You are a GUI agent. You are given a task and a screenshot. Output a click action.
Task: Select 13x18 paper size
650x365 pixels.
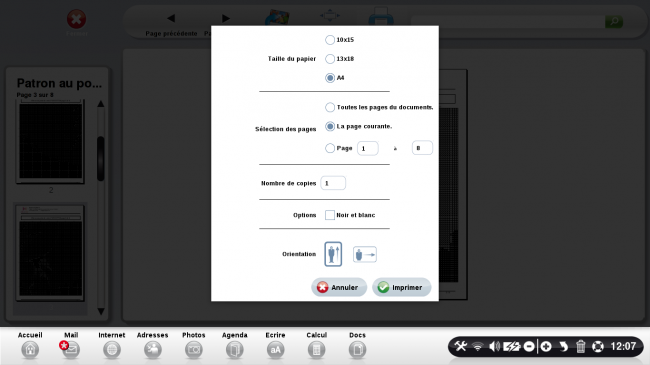(x=330, y=59)
